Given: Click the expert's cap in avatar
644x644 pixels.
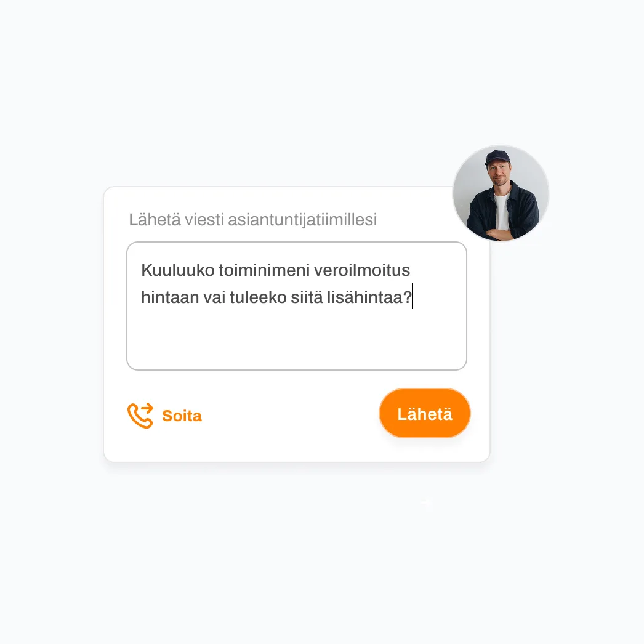Looking at the screenshot, I should (497, 158).
